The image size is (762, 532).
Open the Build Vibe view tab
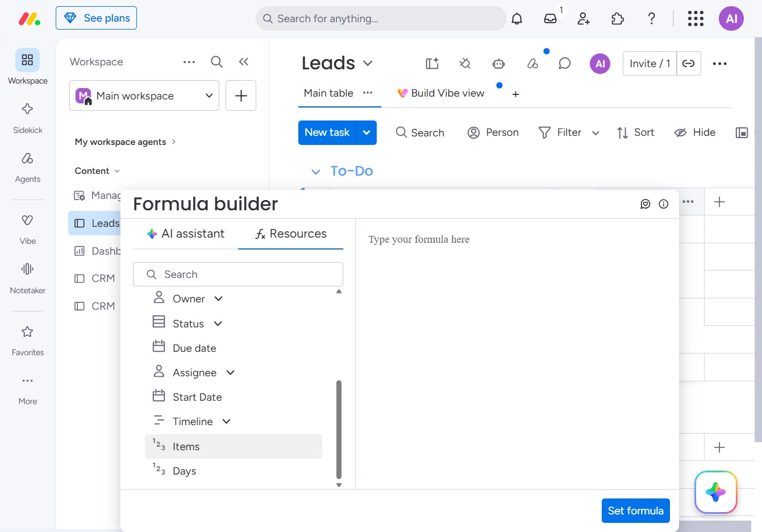click(441, 93)
